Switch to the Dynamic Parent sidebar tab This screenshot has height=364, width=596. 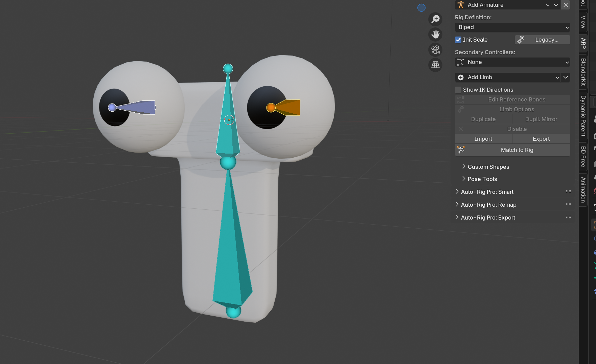[583, 116]
